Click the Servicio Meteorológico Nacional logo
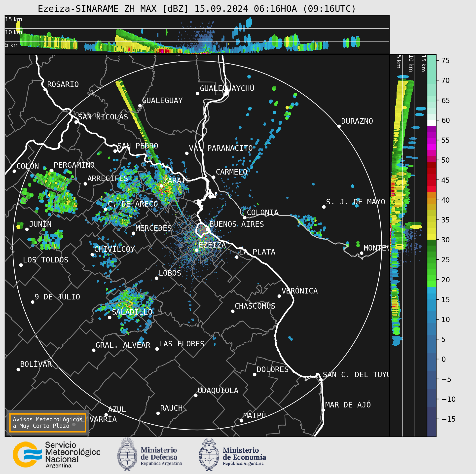The height and width of the screenshot is (474, 476). click(x=57, y=455)
